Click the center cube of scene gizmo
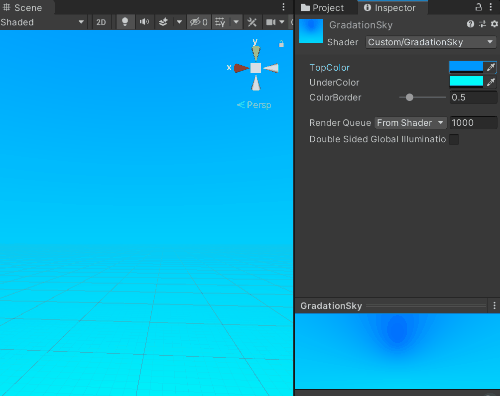The image size is (500, 396). point(256,68)
